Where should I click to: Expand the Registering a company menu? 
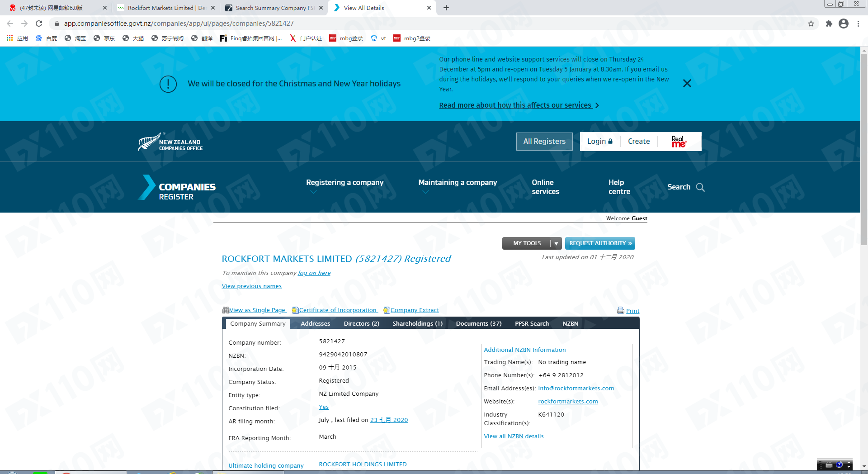344,187
